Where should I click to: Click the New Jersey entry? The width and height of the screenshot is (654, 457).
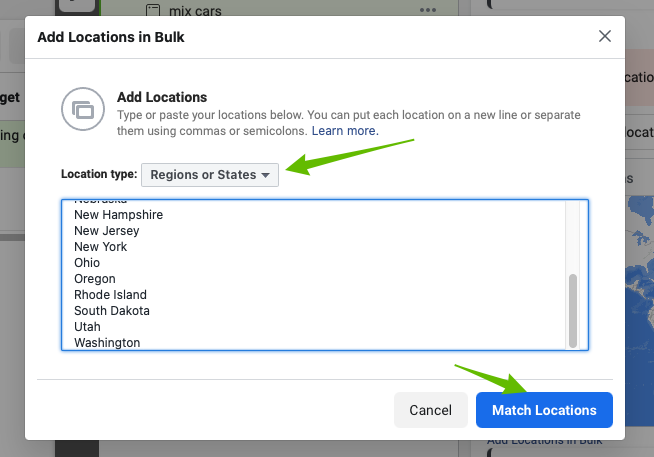click(106, 231)
